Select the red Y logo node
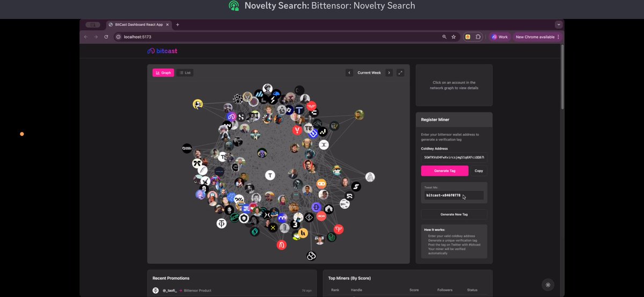Screen dimensions: 644x297 [297, 130]
